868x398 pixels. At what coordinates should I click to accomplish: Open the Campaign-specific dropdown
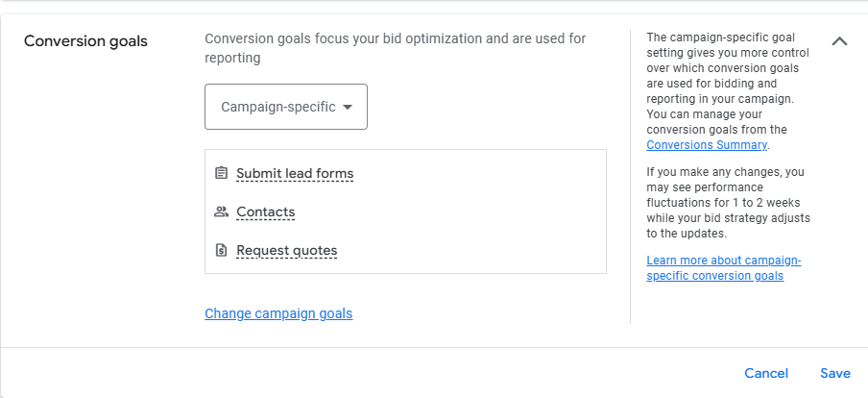pyautogui.click(x=285, y=107)
